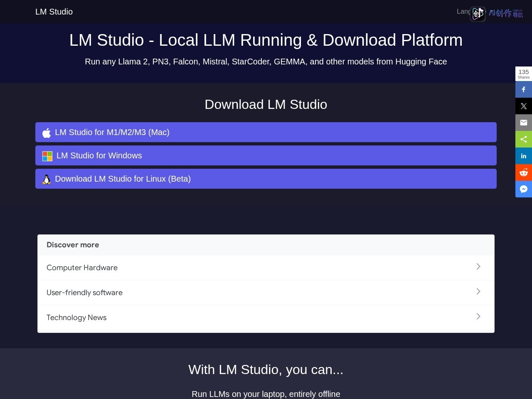Expand Technology News chevron

(478, 316)
